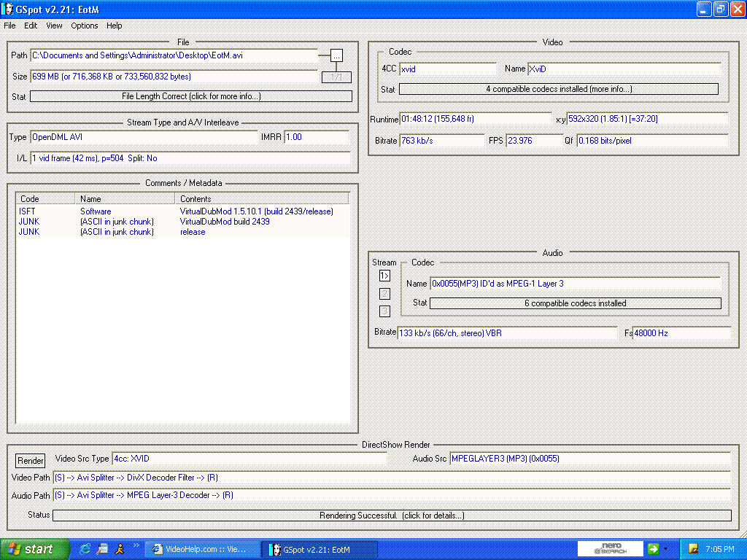Click the Show Desktop quick launch icon
This screenshot has height=560, width=747.
point(102,550)
